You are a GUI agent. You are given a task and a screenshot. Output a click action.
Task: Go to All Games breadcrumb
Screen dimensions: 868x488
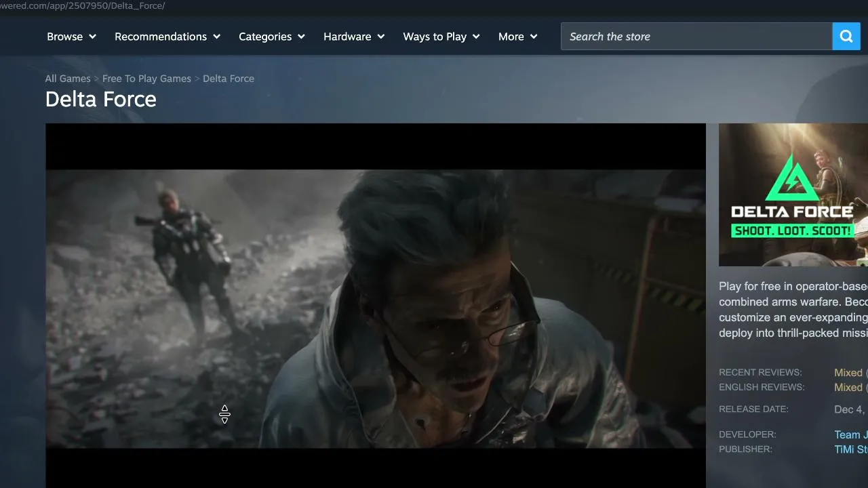68,79
